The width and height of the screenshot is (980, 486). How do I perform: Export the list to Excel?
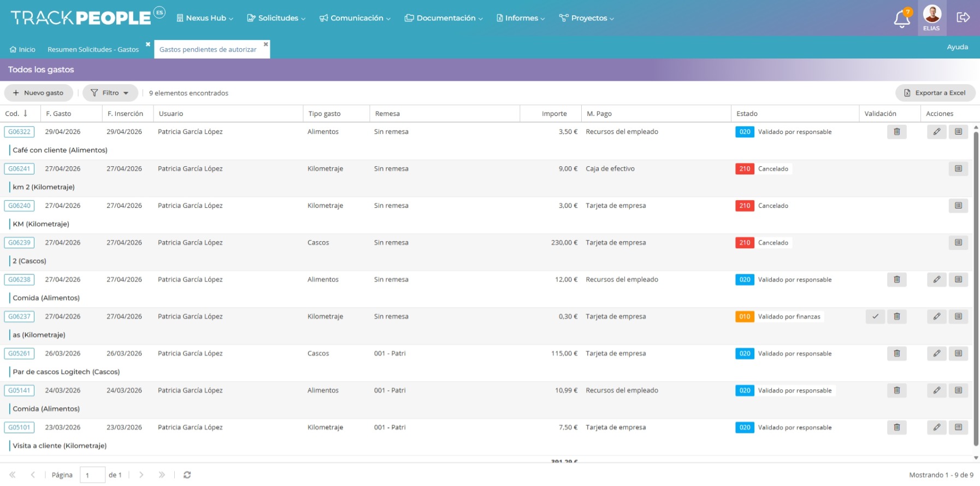935,93
